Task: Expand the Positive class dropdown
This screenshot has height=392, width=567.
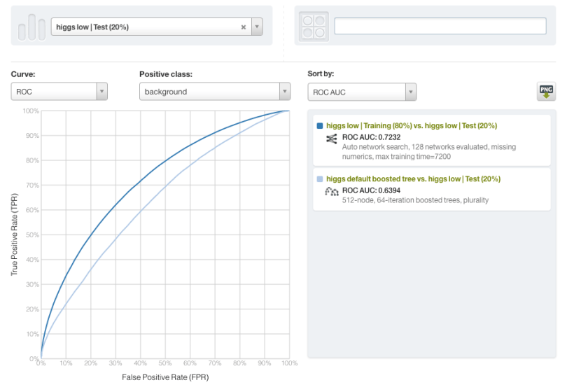Action: pyautogui.click(x=214, y=92)
